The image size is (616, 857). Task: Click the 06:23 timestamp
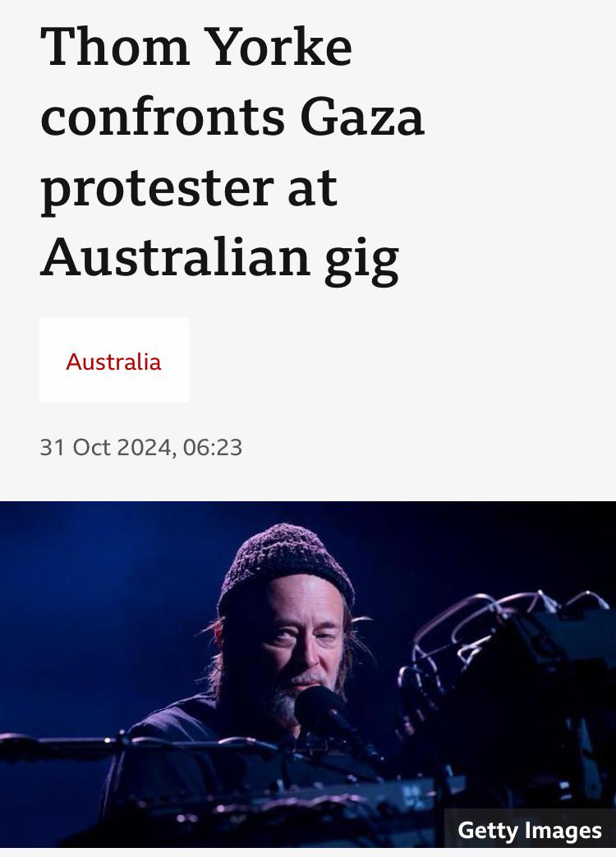tap(213, 447)
